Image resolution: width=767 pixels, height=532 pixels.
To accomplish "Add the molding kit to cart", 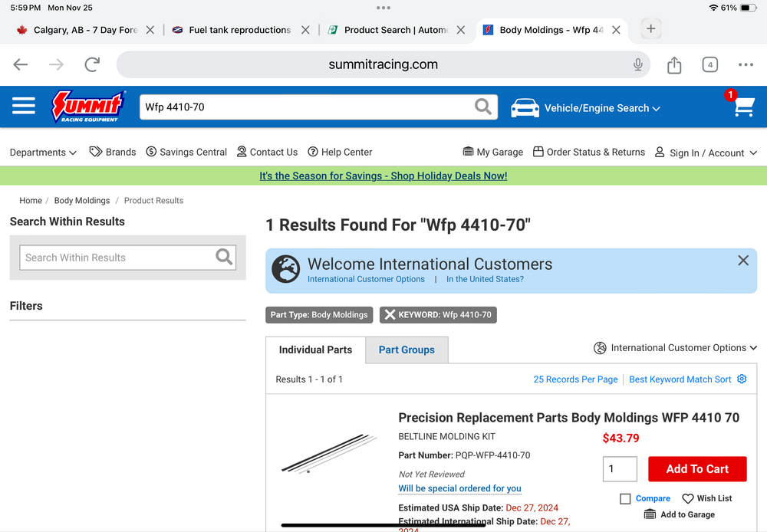I will 697,469.
